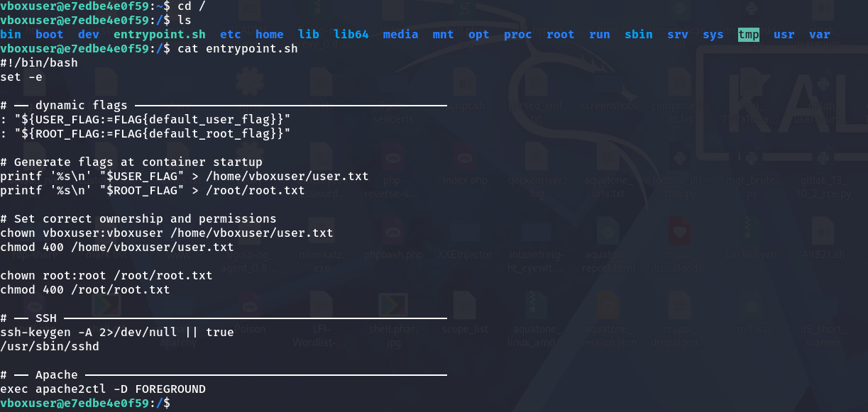This screenshot has height=412, width=868.
Task: Click the 'dynamic flags' comment header
Action: (x=224, y=105)
